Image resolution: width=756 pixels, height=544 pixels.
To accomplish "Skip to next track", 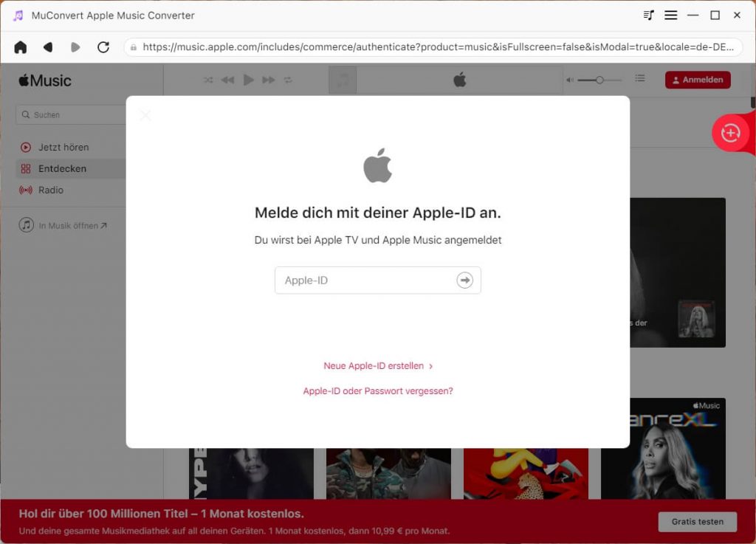I will [x=269, y=80].
